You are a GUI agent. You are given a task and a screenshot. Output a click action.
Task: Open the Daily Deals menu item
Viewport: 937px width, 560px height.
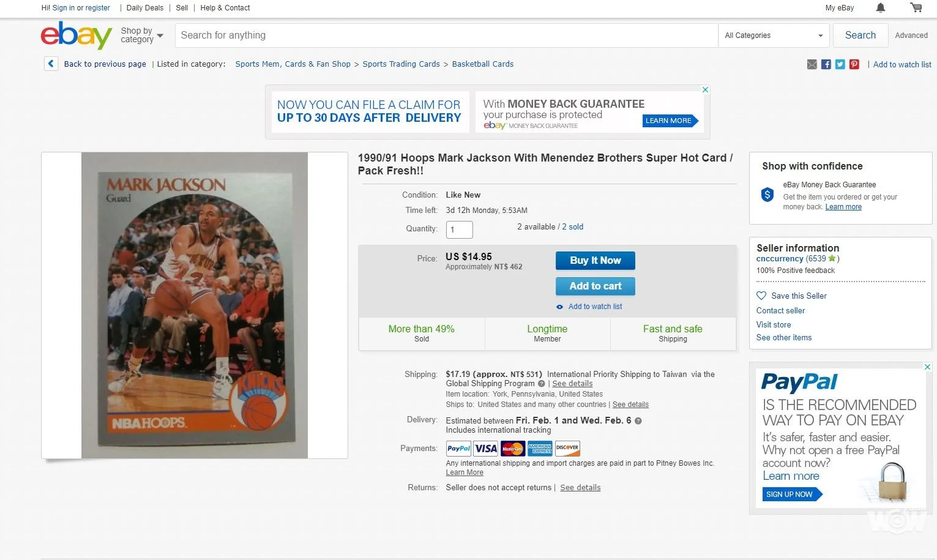tap(145, 8)
